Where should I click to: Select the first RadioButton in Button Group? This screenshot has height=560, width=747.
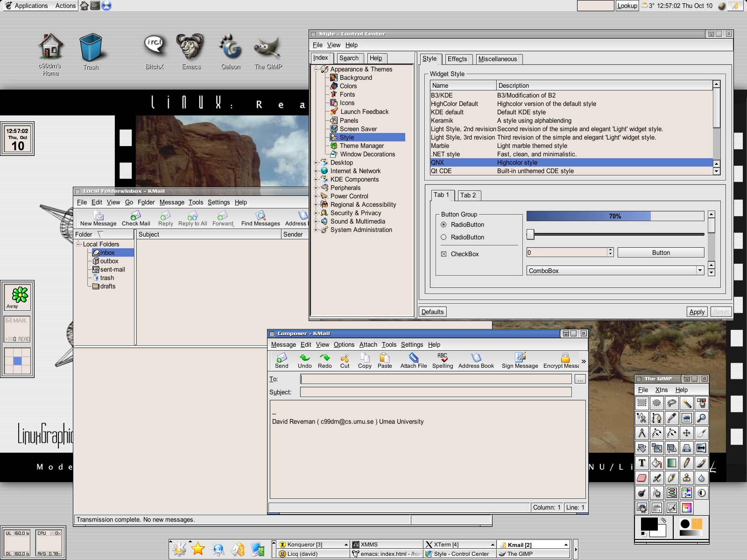tap(444, 224)
